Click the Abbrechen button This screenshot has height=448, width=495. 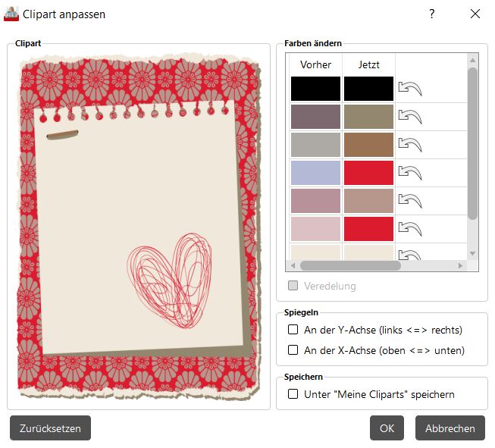pos(450,428)
